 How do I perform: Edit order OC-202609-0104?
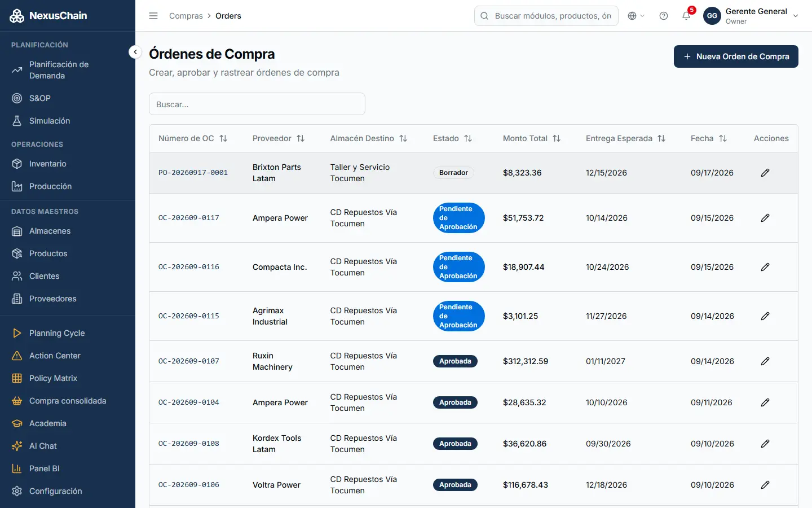pos(765,402)
